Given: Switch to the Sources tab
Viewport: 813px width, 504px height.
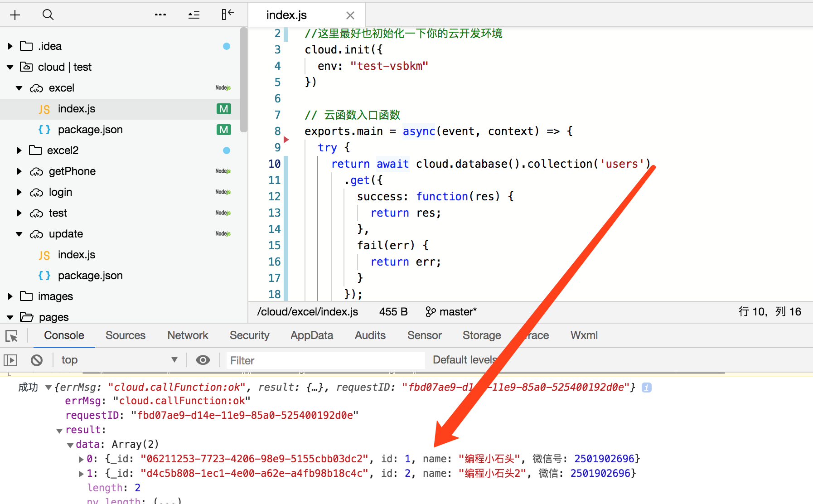Looking at the screenshot, I should (126, 335).
